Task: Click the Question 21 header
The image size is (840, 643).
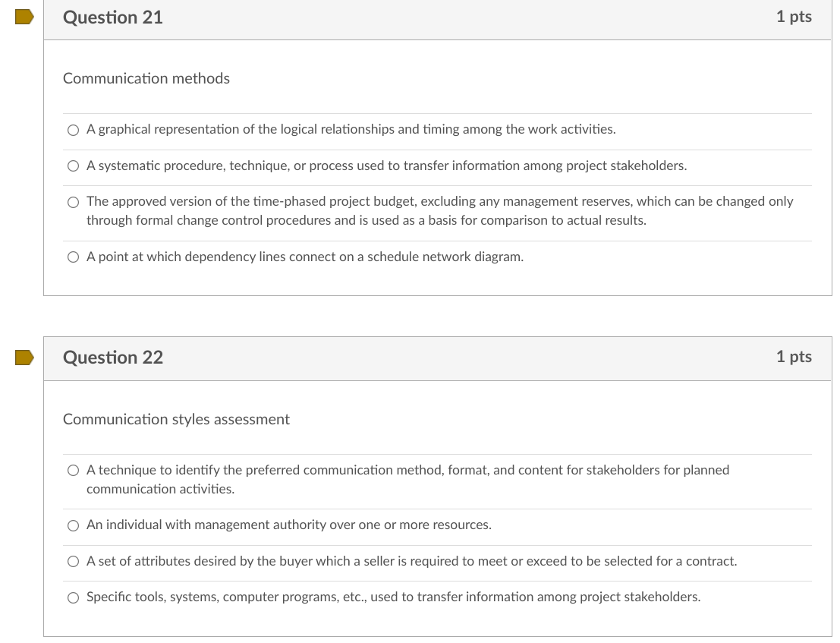Action: pyautogui.click(x=112, y=17)
